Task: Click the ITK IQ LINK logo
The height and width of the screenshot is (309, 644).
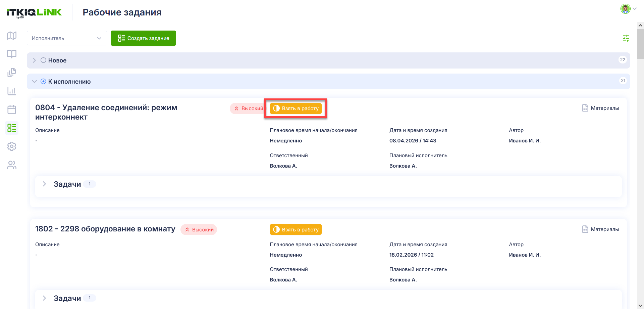Action: pyautogui.click(x=34, y=13)
